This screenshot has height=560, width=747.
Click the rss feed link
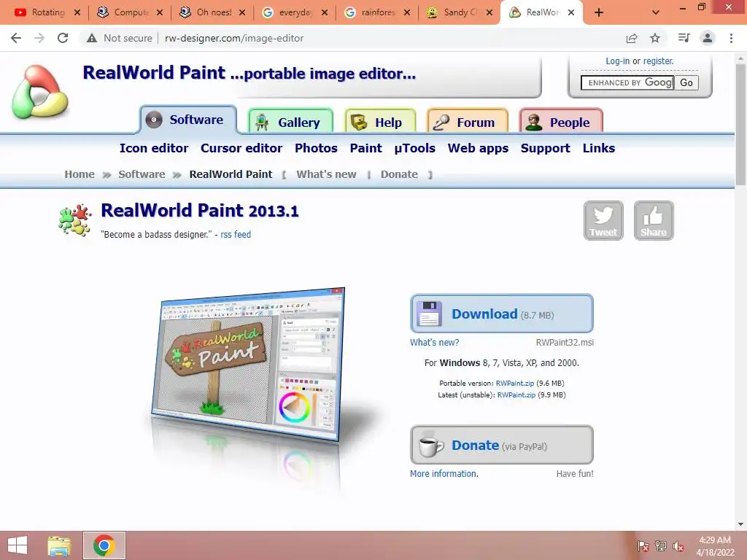coord(236,234)
